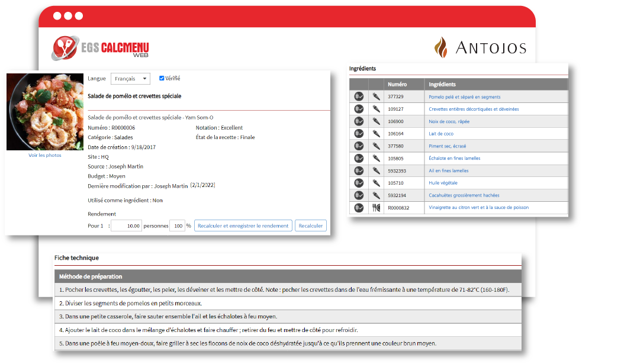Open ingredient link Ail en fines lamelles
The width and height of the screenshot is (621, 364).
pos(448,170)
